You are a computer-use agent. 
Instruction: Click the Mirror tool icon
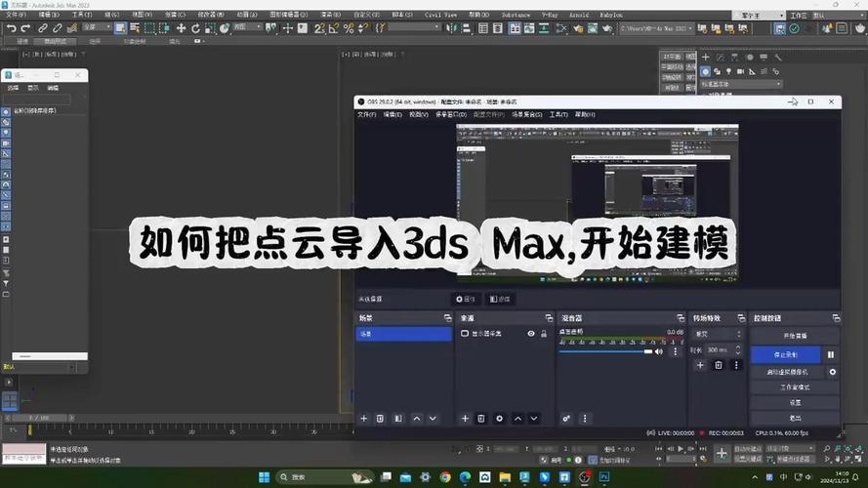[452, 28]
